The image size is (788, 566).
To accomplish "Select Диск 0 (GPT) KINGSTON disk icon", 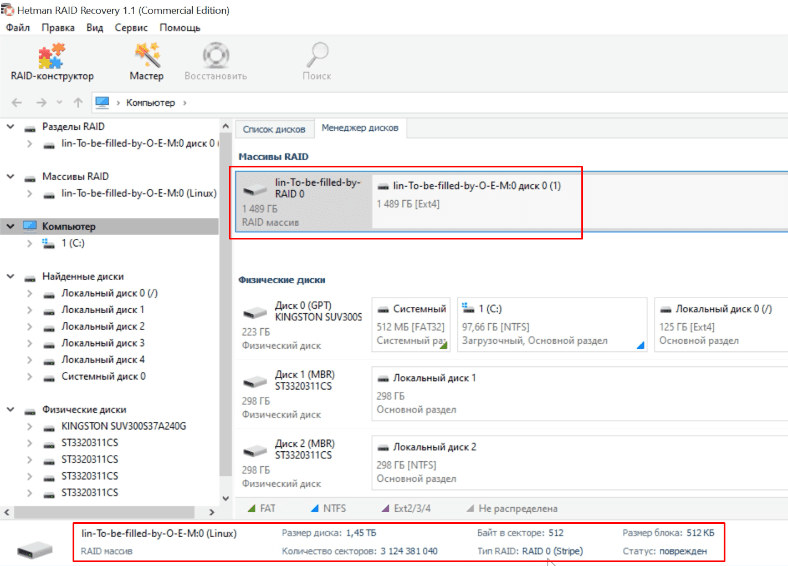I will click(256, 312).
